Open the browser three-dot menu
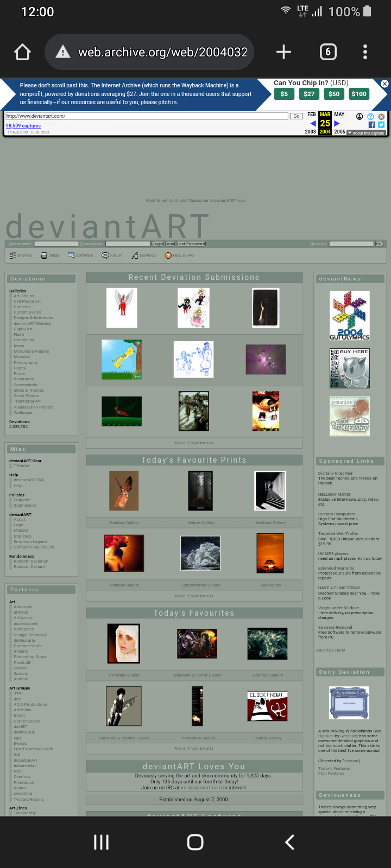391x868 pixels. [365, 52]
